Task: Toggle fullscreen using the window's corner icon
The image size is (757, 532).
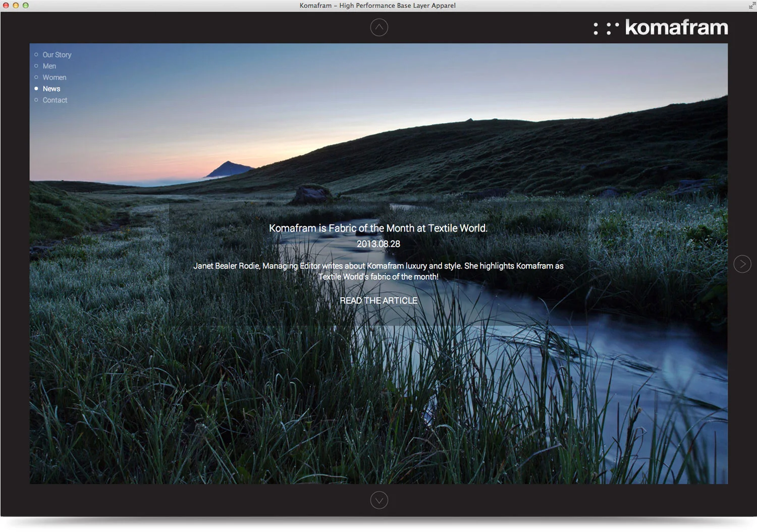Action: pyautogui.click(x=752, y=6)
